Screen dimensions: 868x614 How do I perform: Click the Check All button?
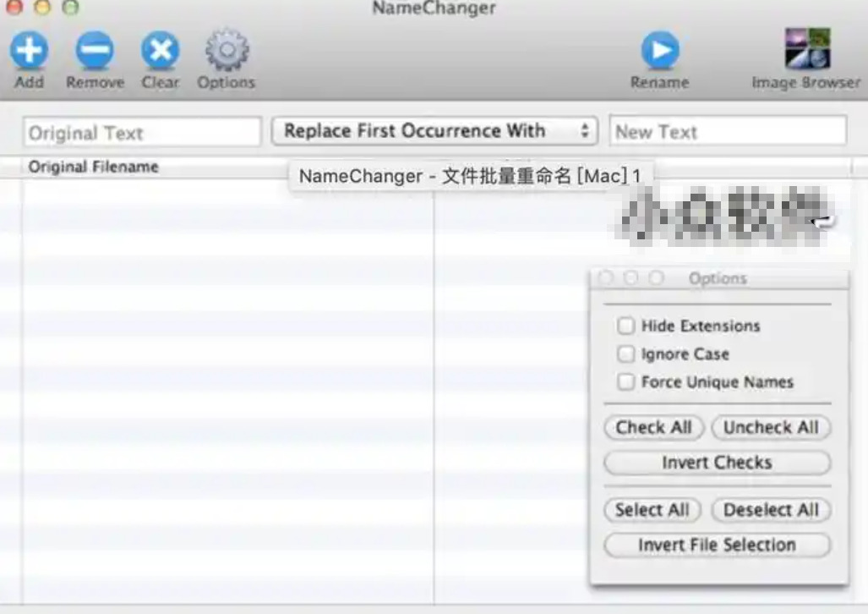tap(654, 427)
